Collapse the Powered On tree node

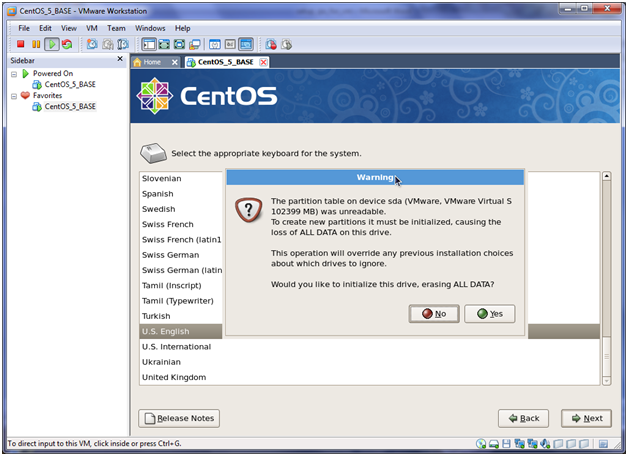(14, 74)
